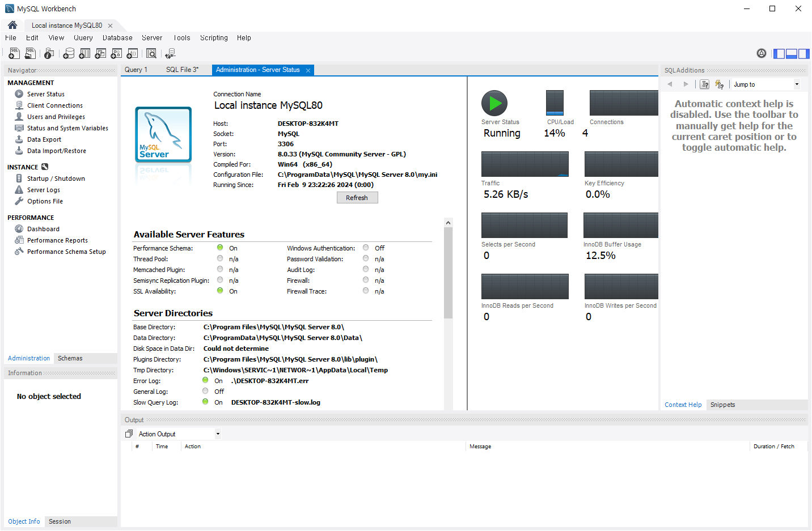Open Performance Schema Setup
Screen dimensions: 812x531
[x=66, y=252]
